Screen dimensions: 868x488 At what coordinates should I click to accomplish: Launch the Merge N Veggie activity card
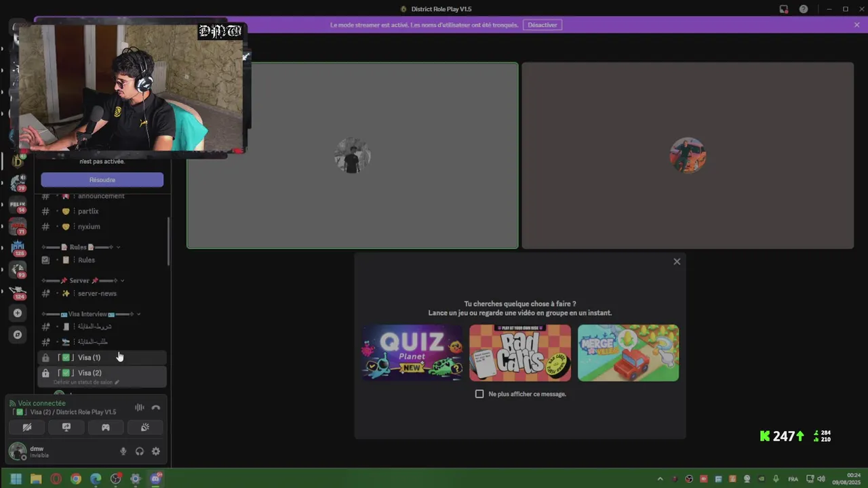point(628,352)
